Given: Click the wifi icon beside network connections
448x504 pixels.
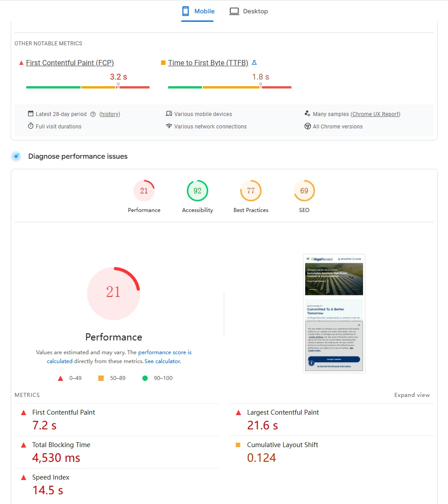Looking at the screenshot, I should click(169, 126).
